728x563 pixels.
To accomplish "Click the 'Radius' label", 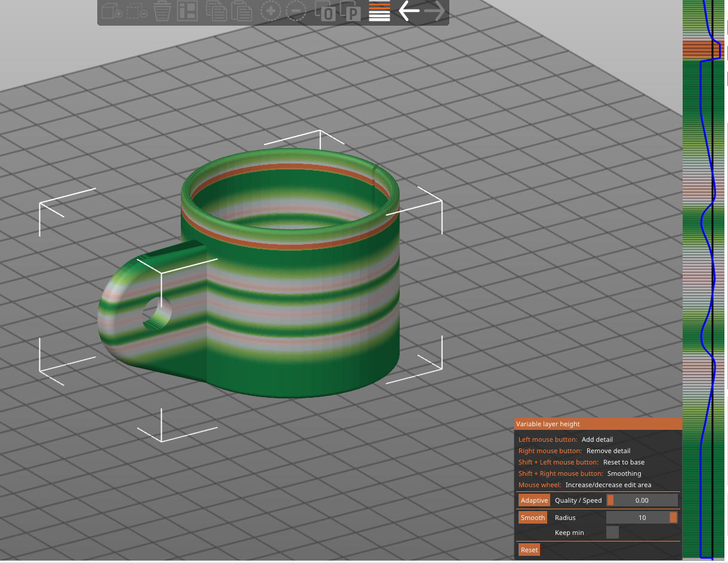I will click(565, 518).
